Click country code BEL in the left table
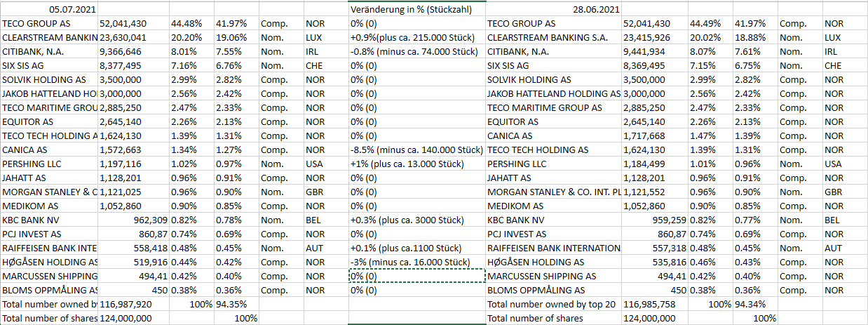This screenshot has height=325, width=868. (x=326, y=220)
